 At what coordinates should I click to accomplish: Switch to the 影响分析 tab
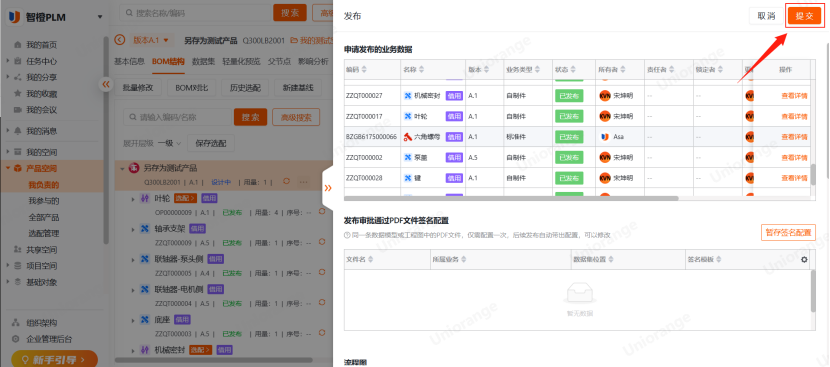coord(313,61)
